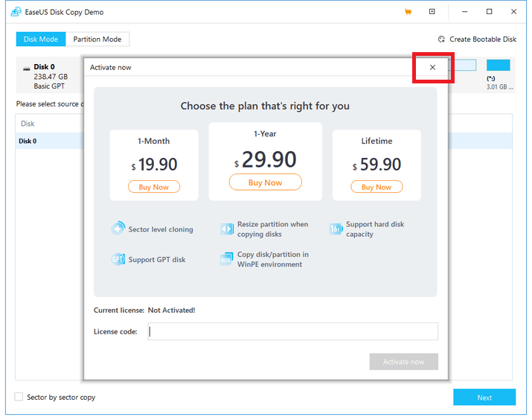Click the Next button

click(484, 398)
